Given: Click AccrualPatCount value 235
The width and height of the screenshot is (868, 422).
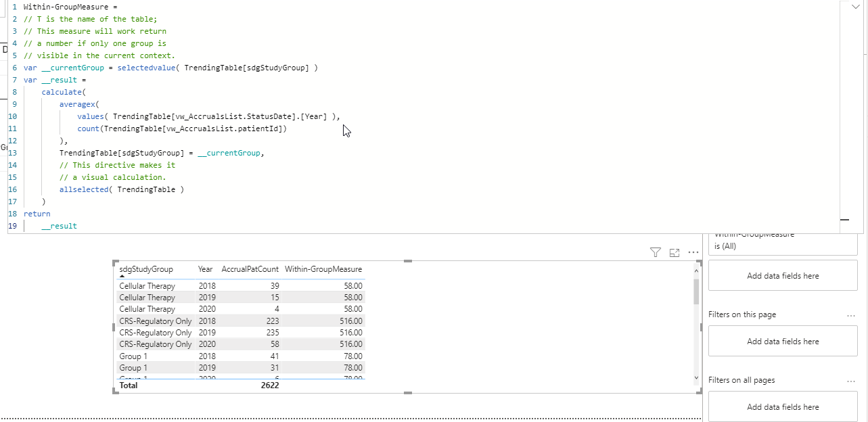Looking at the screenshot, I should (272, 333).
